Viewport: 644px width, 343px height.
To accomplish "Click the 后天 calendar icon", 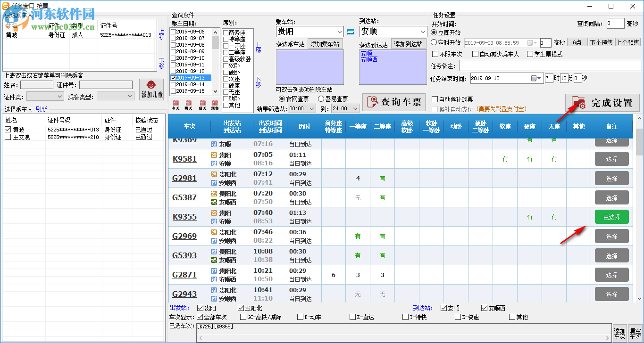I will click(202, 104).
